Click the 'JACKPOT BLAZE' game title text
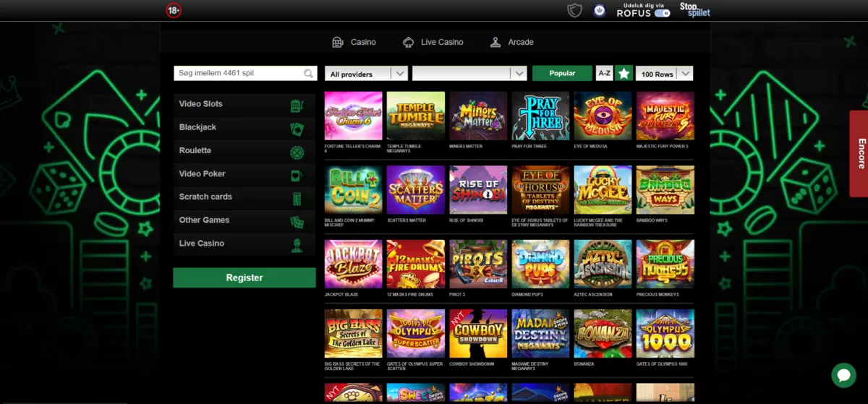Screen dimensions: 868x404 pyautogui.click(x=341, y=295)
